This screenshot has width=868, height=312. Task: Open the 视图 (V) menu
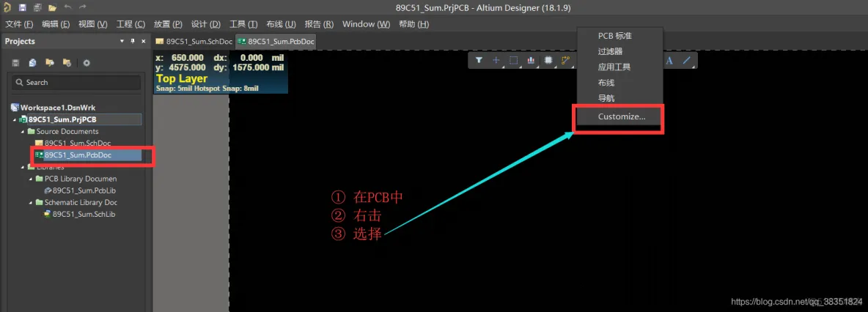coord(93,24)
